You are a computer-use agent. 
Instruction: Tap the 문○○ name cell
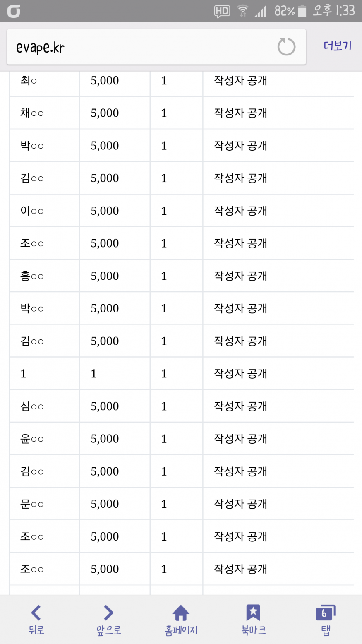point(32,504)
